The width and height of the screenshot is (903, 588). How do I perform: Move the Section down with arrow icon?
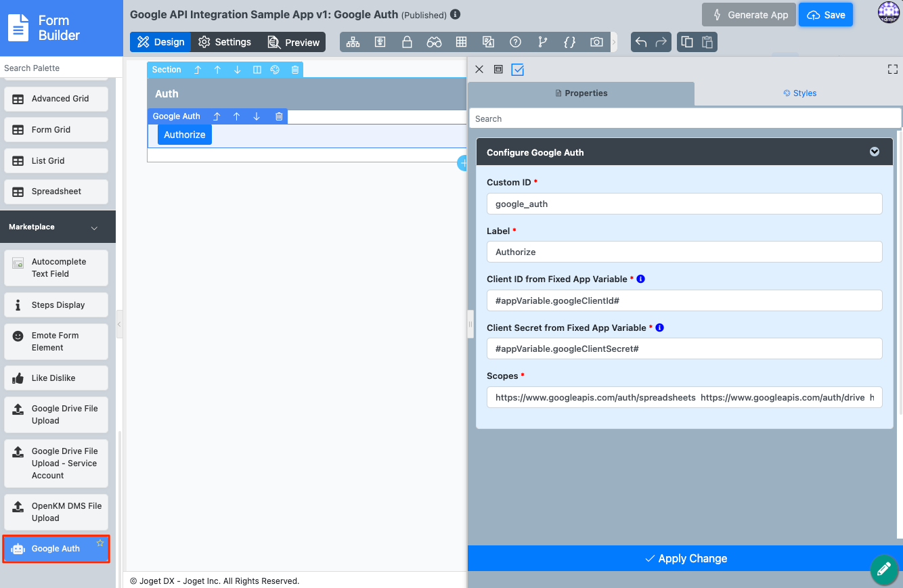pyautogui.click(x=238, y=70)
